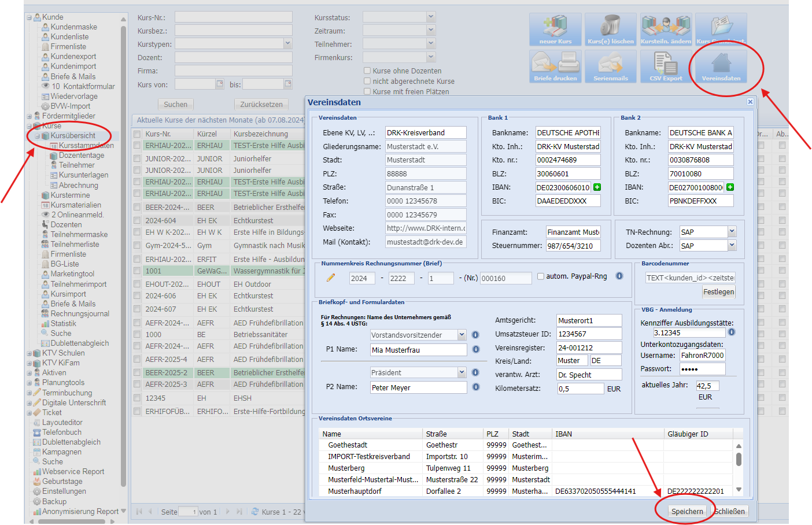Check the Kurse ohne Dozenten option
Image resolution: width=812 pixels, height=525 pixels.
pos(367,71)
